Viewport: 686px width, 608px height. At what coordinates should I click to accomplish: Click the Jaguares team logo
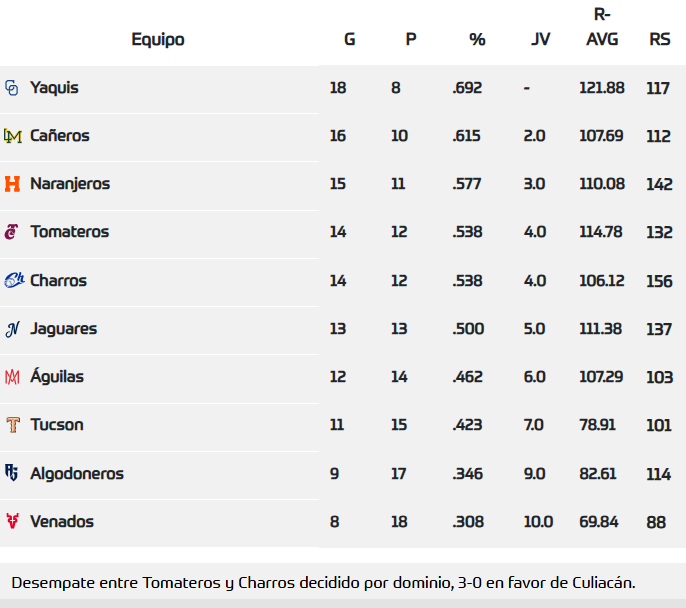pyautogui.click(x=12, y=329)
